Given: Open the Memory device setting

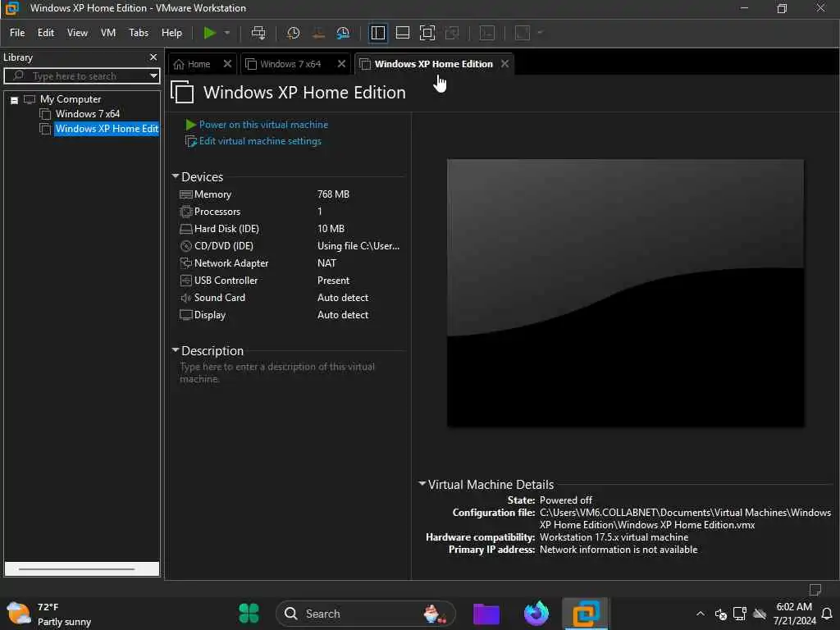Looking at the screenshot, I should (212, 194).
